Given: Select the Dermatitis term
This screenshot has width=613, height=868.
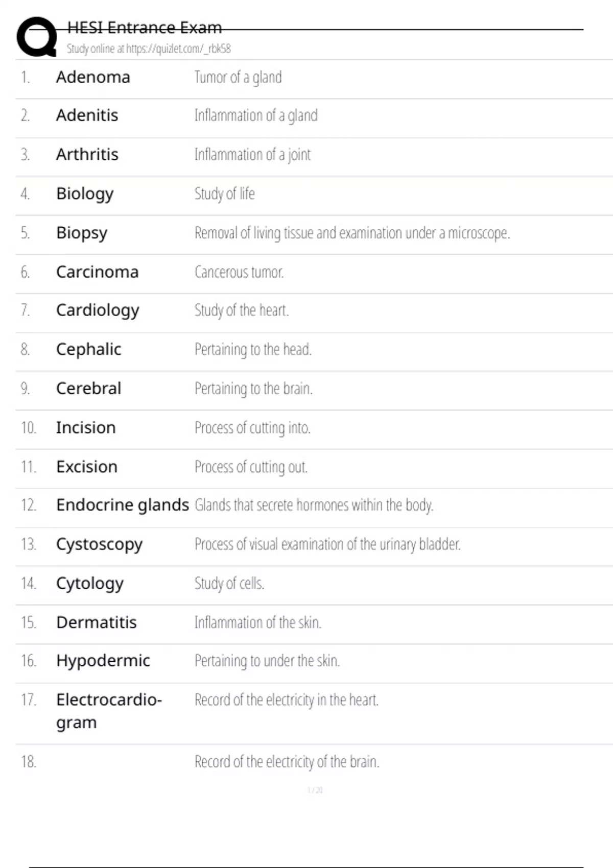Looking at the screenshot, I should pos(96,622).
